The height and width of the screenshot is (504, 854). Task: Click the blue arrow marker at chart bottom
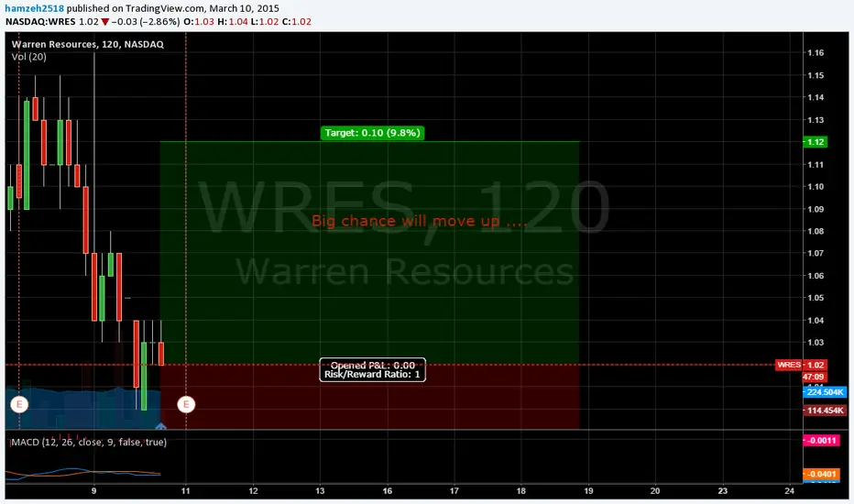pos(160,425)
